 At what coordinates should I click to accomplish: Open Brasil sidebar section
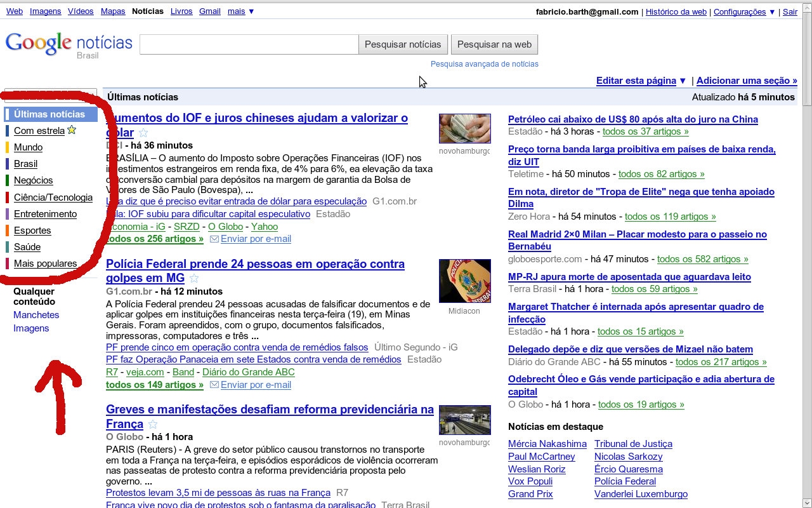tap(25, 164)
